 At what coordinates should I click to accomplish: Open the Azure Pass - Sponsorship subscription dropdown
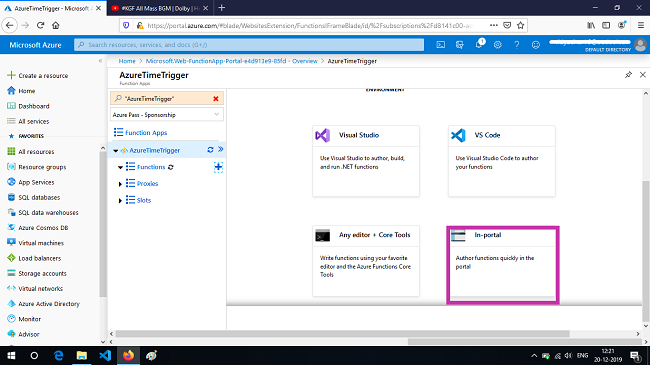click(x=167, y=115)
